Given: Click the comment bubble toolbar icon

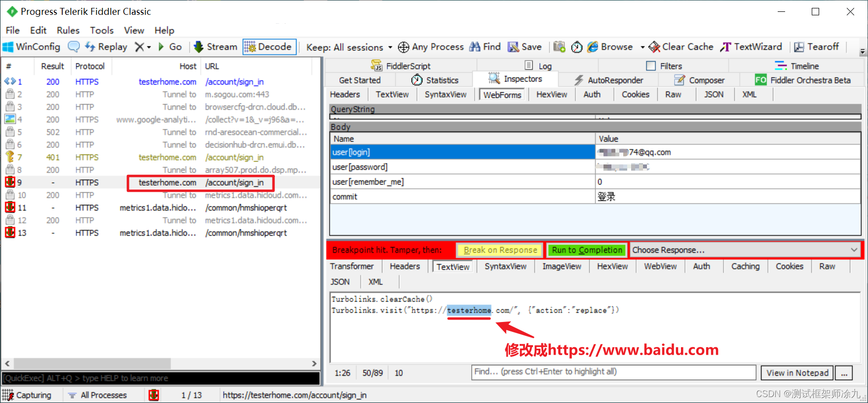Looking at the screenshot, I should pos(74,47).
